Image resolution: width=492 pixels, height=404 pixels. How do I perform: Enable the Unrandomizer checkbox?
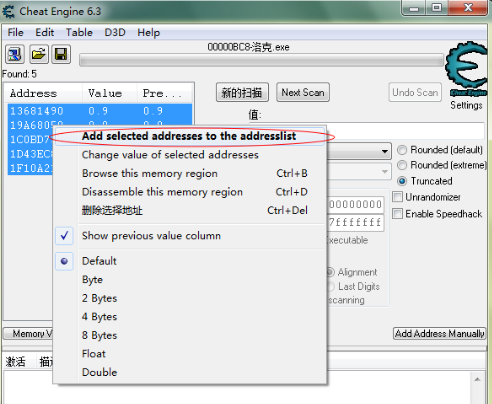click(397, 197)
